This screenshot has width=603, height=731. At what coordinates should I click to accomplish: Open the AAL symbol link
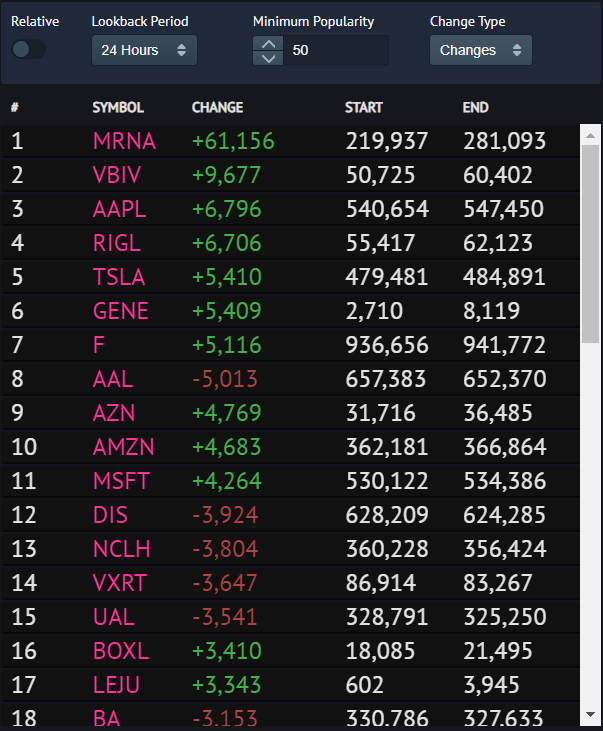coord(113,379)
